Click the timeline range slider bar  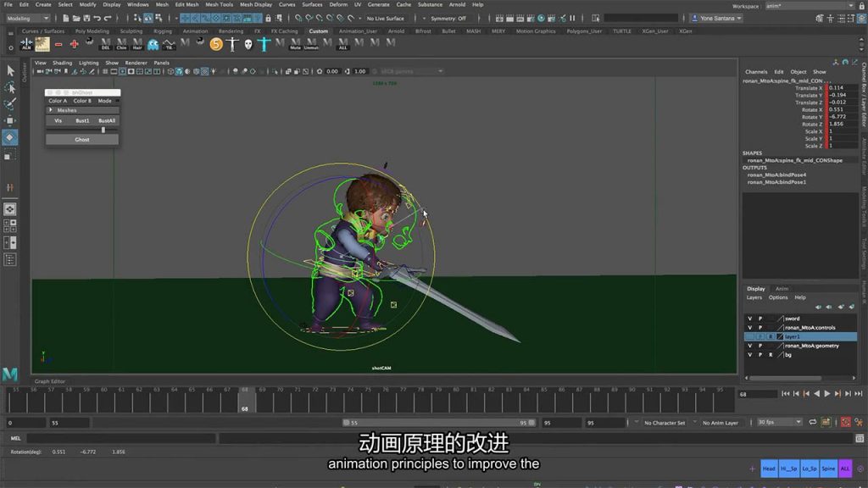point(438,423)
